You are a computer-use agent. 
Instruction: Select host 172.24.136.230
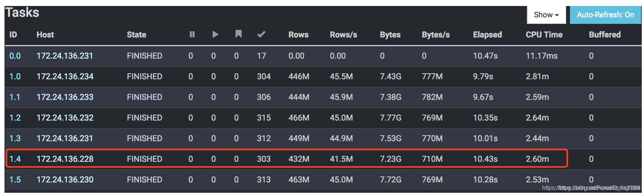[x=65, y=180]
